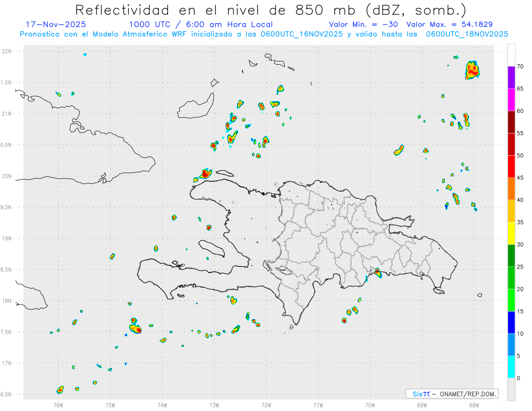The height and width of the screenshot is (411, 532).
Task: Pick the dark blue 10–15 dBZ colorbar segment
Action: 511,322
